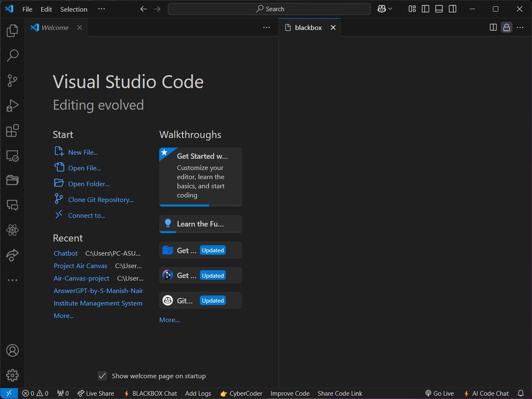Go back with the left arrow
Viewport: 532px width, 399px height.
coord(143,9)
